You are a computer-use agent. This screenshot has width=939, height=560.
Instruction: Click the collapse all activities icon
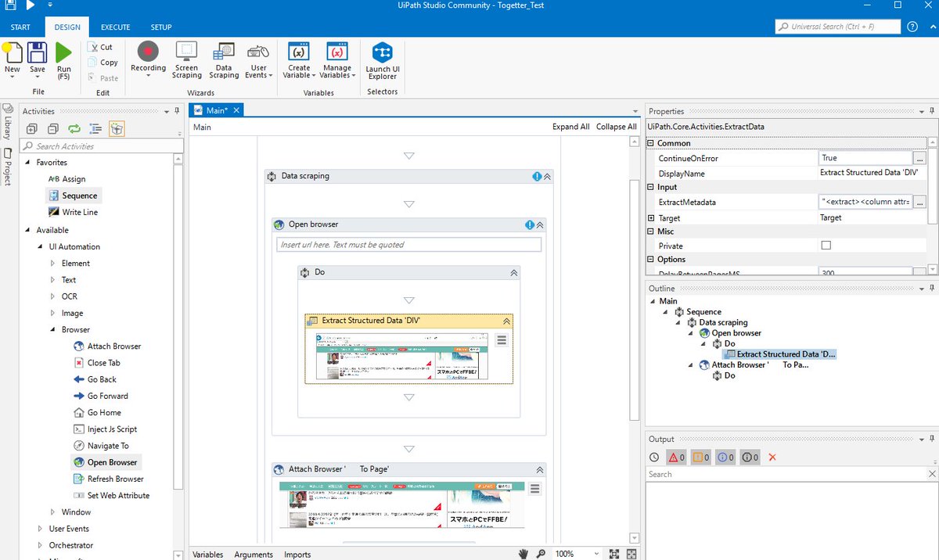[53, 129]
